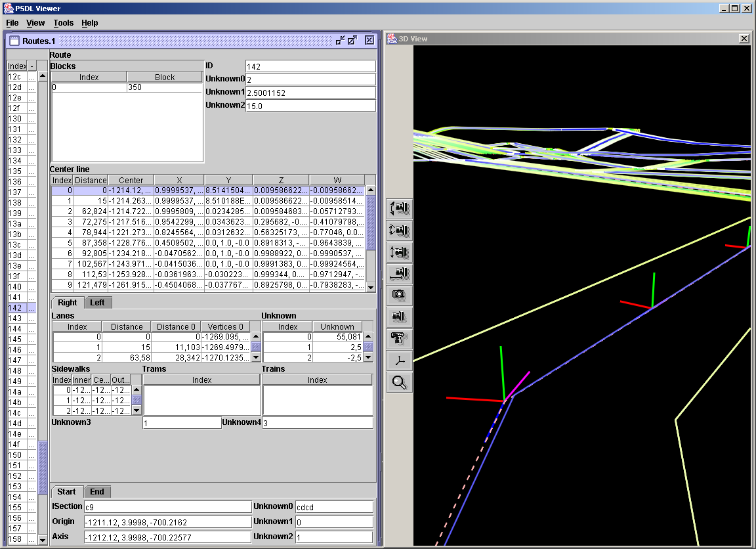Screen dimensions: 756x549
Task: Click the magnifying glass zoom icon
Action: [x=399, y=382]
